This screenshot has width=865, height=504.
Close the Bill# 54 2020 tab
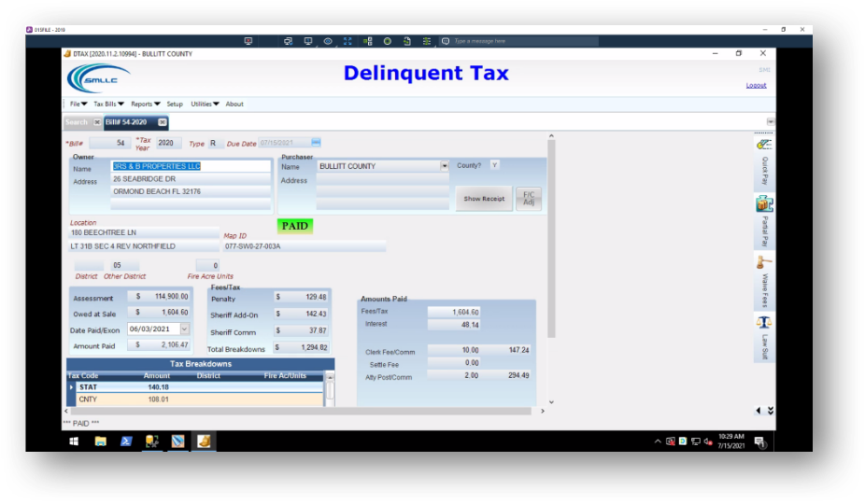point(163,122)
